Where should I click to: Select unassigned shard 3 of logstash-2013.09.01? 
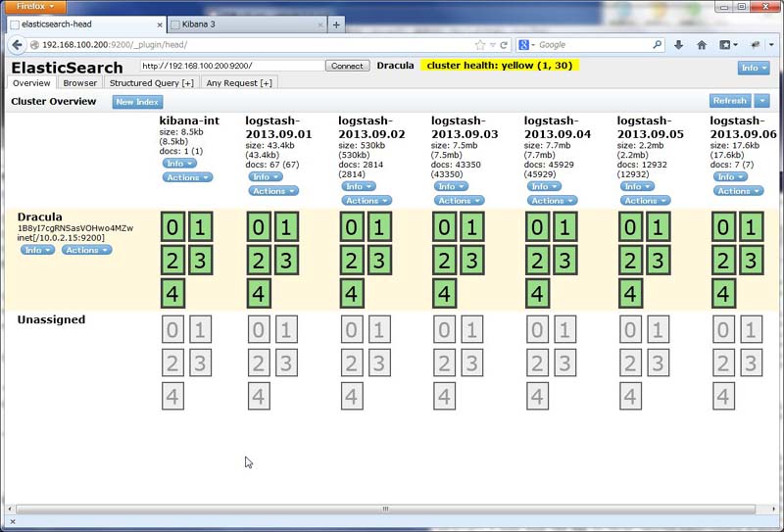coord(286,363)
